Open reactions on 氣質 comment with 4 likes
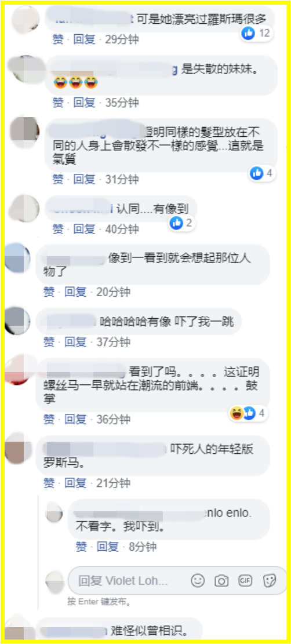 click(x=262, y=173)
